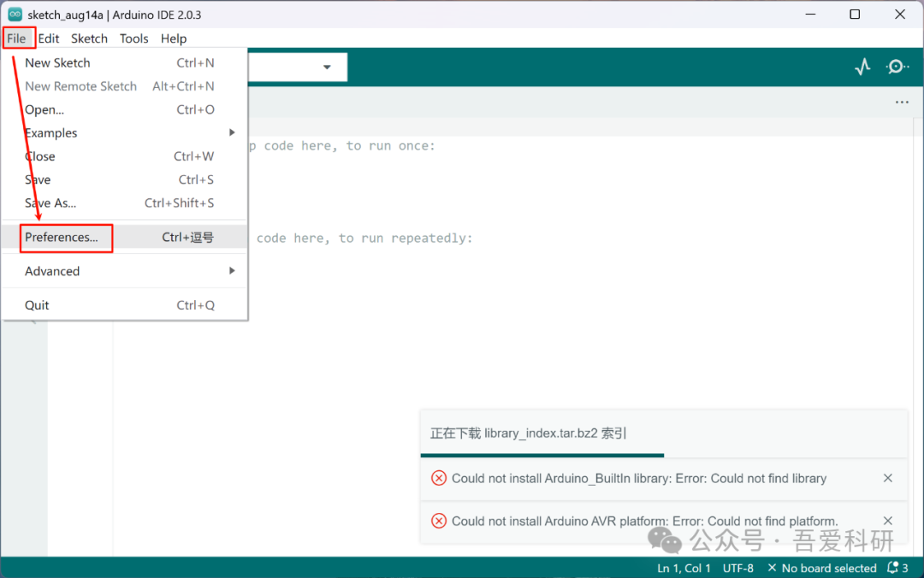Open the Serial Plotter

tap(862, 66)
